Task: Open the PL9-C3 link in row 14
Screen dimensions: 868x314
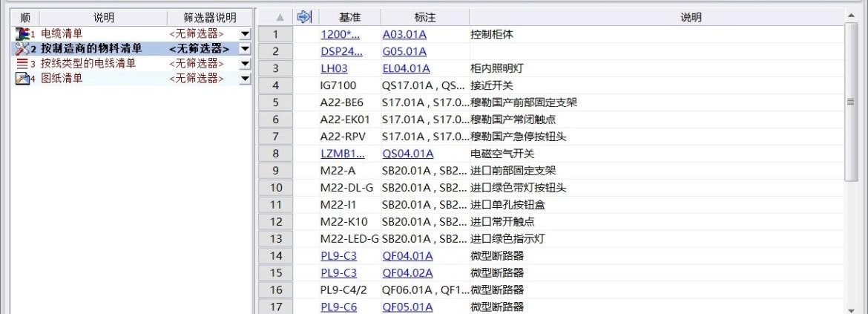Action: 338,256
